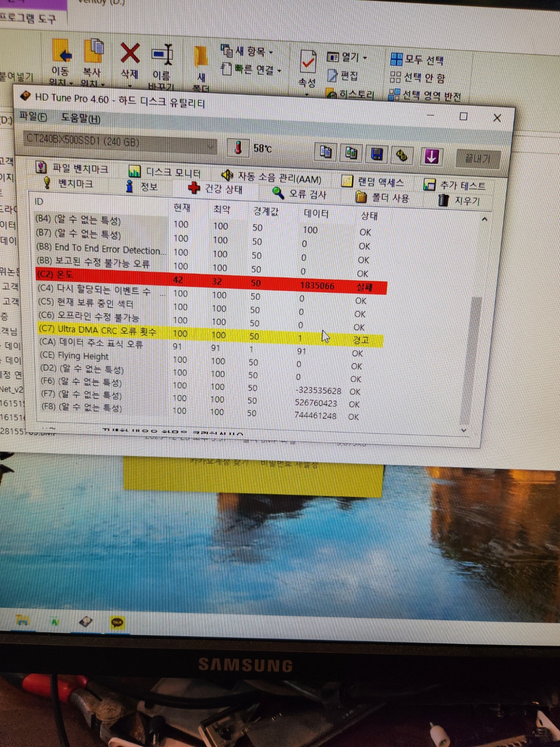The image size is (560, 747).
Task: Click the red X 삭제 icon in Explorer ribbon
Action: pyautogui.click(x=130, y=53)
